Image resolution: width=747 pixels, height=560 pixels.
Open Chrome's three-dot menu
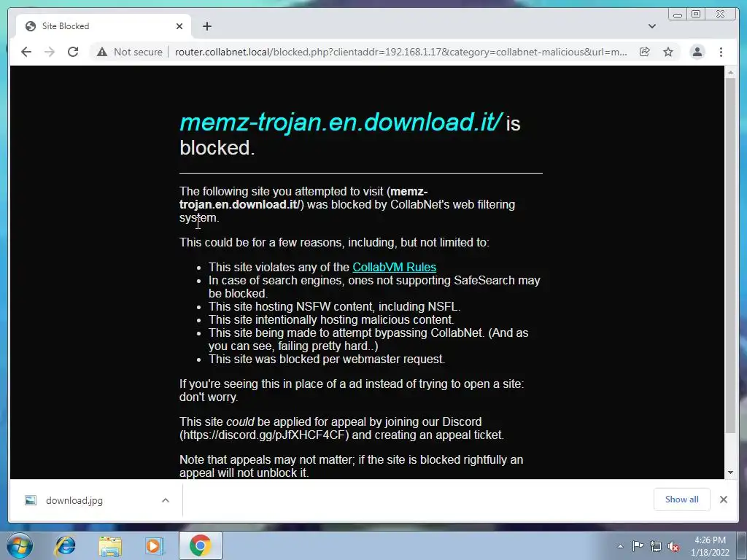721,52
